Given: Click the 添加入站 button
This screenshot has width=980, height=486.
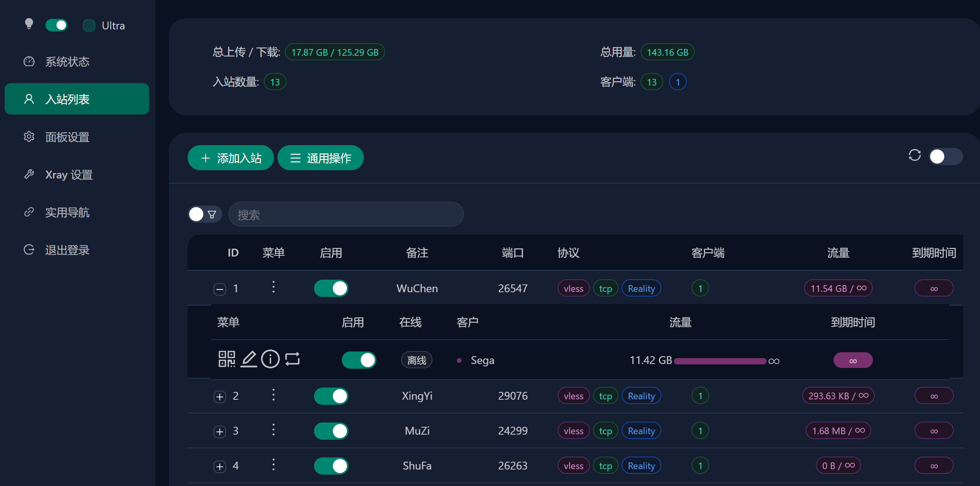Looking at the screenshot, I should [231, 158].
